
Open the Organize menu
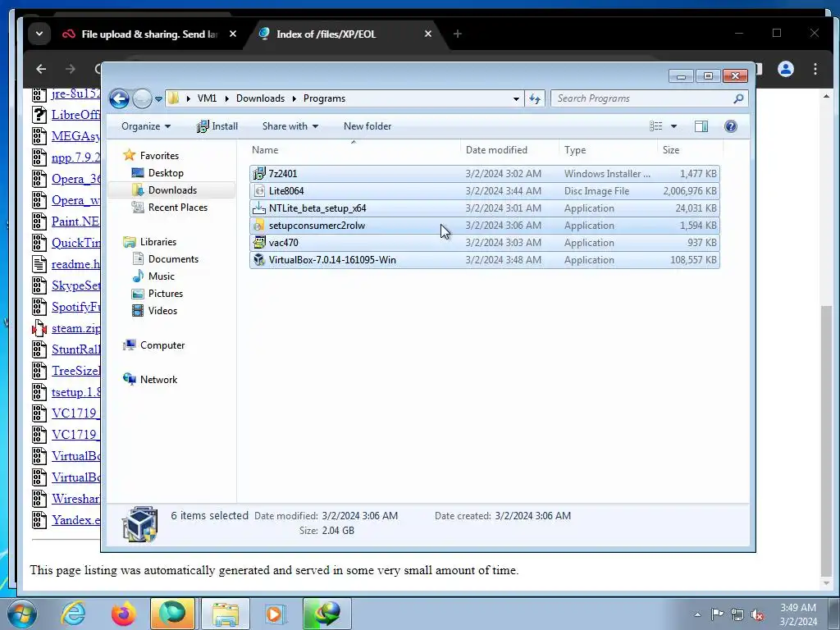146,126
